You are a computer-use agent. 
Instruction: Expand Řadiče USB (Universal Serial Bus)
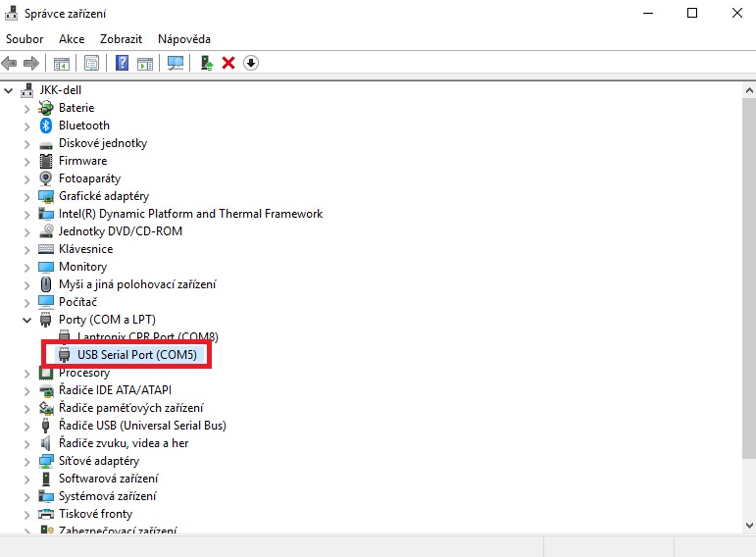pos(27,426)
